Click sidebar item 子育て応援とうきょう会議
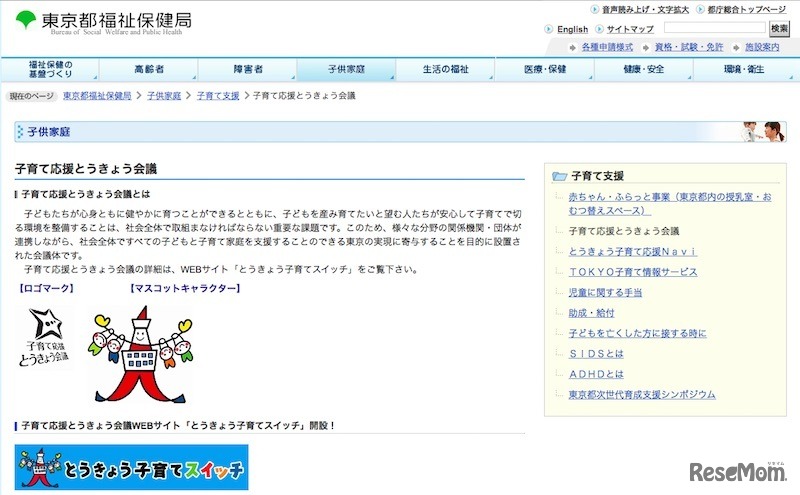Screen dimensions: 800x495 (624, 231)
